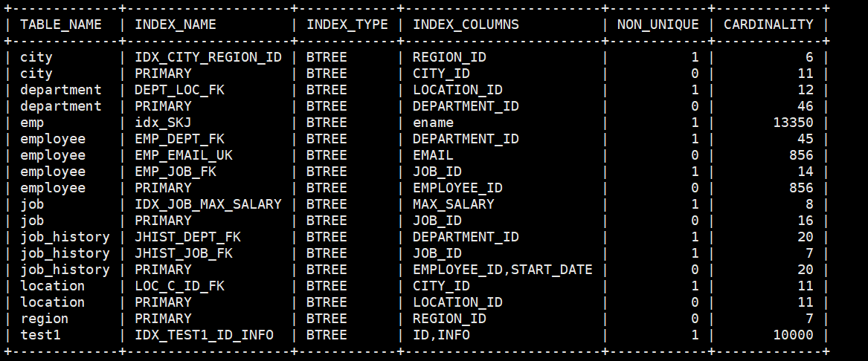Click the emp table name cell
The image size is (868, 361).
click(32, 123)
